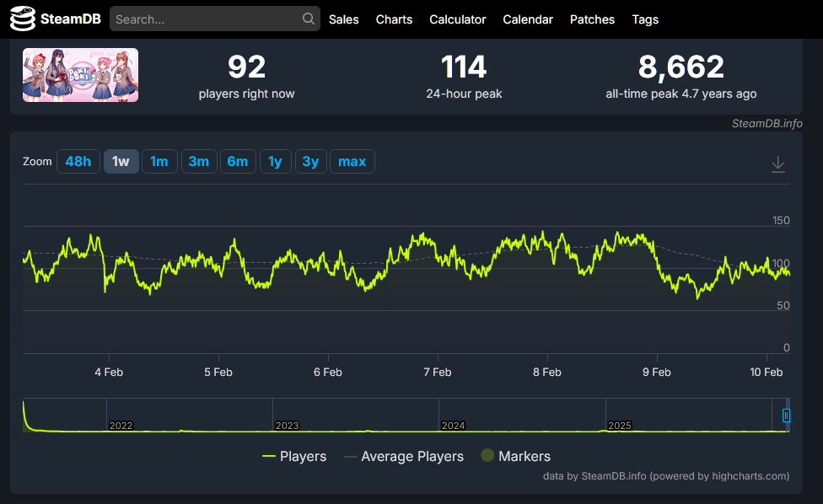
Task: Download the chart via the download icon
Action: coord(777,164)
